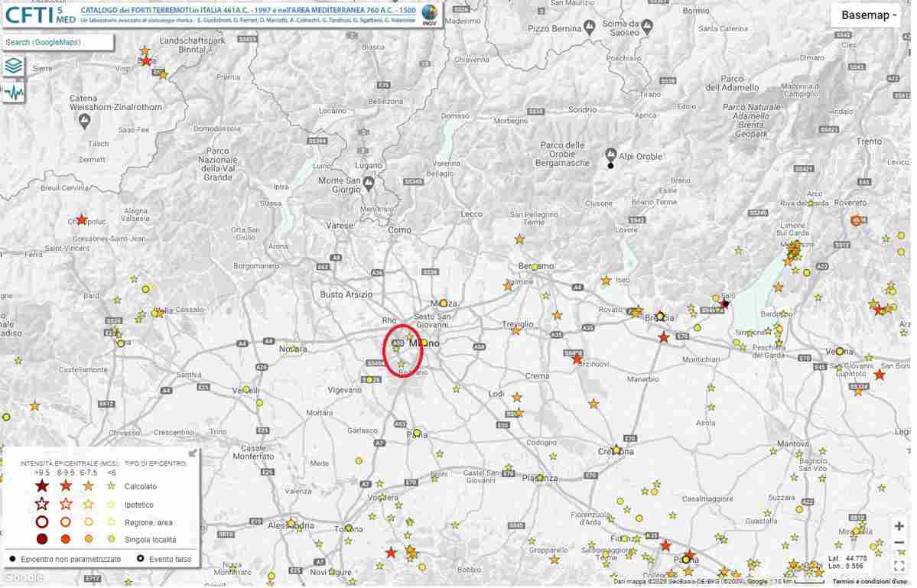Image resolution: width=917 pixels, height=588 pixels.
Task: Collapse the legend panel with corner arrow
Action: pos(193,453)
